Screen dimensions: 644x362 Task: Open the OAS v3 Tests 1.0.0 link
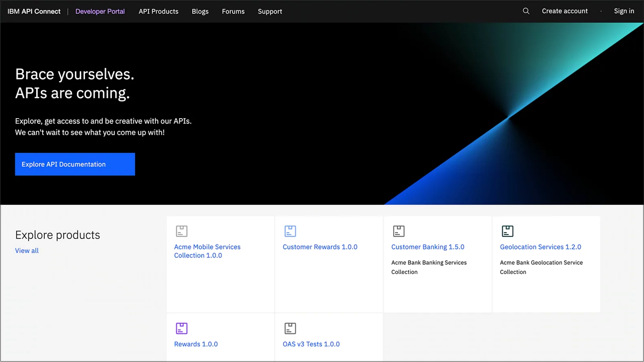[x=311, y=344]
